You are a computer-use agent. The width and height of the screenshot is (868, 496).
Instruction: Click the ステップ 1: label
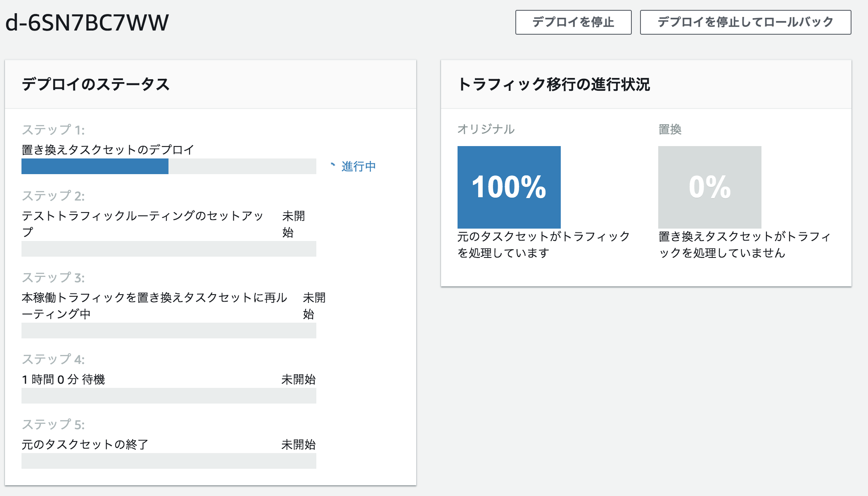click(53, 130)
